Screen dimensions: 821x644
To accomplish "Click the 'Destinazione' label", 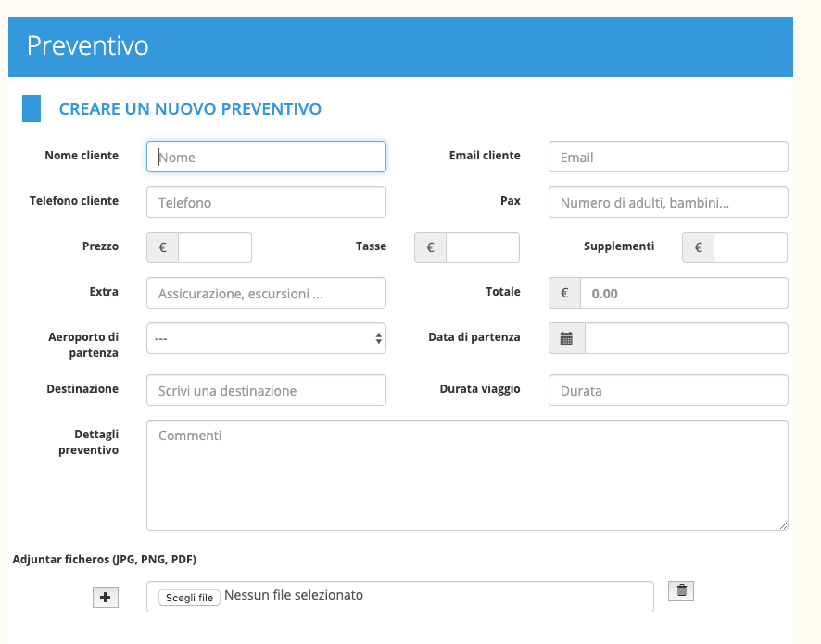I will pos(82,389).
